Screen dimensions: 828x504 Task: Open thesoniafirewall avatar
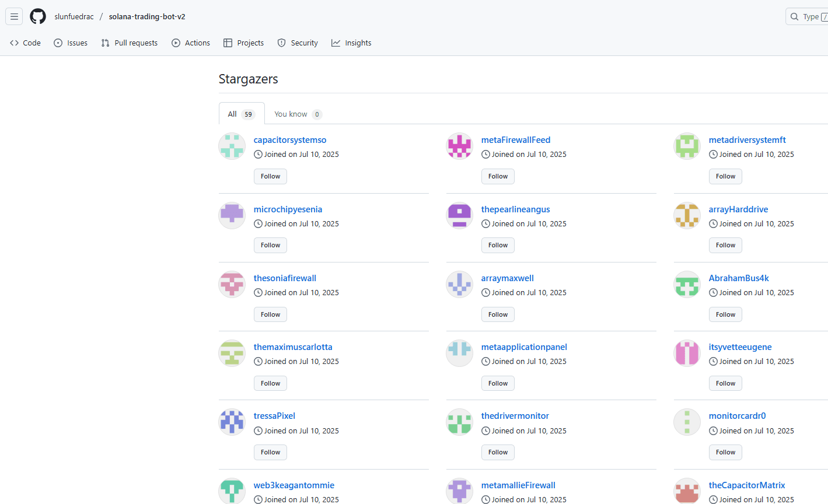pos(232,284)
